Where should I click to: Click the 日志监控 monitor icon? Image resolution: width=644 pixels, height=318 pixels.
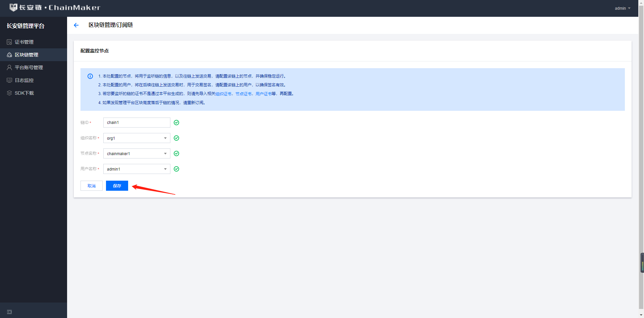tap(9, 80)
